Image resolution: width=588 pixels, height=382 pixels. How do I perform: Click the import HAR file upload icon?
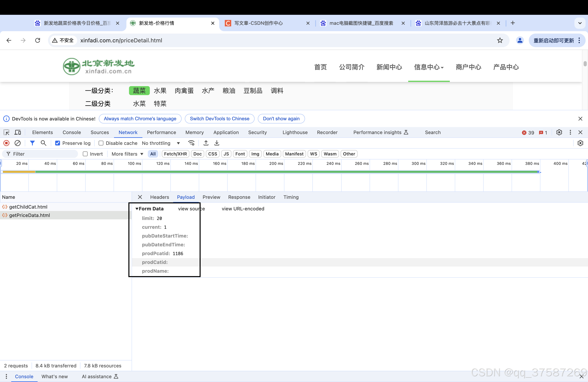[x=206, y=143]
